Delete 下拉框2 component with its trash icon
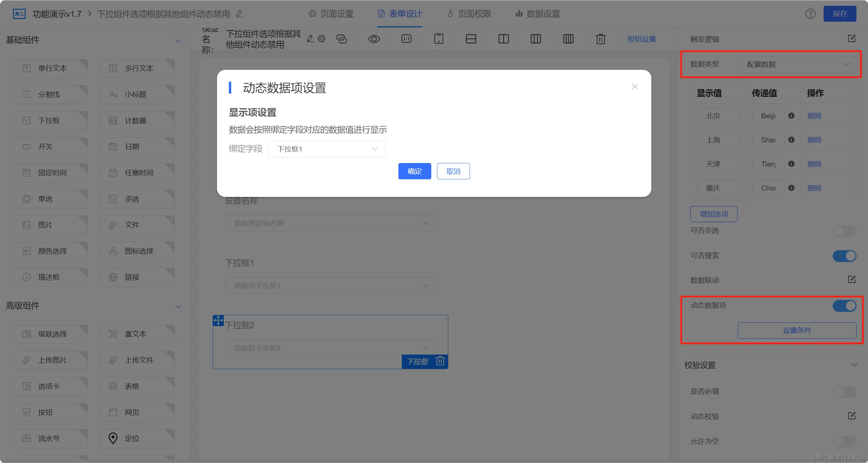 [x=440, y=361]
